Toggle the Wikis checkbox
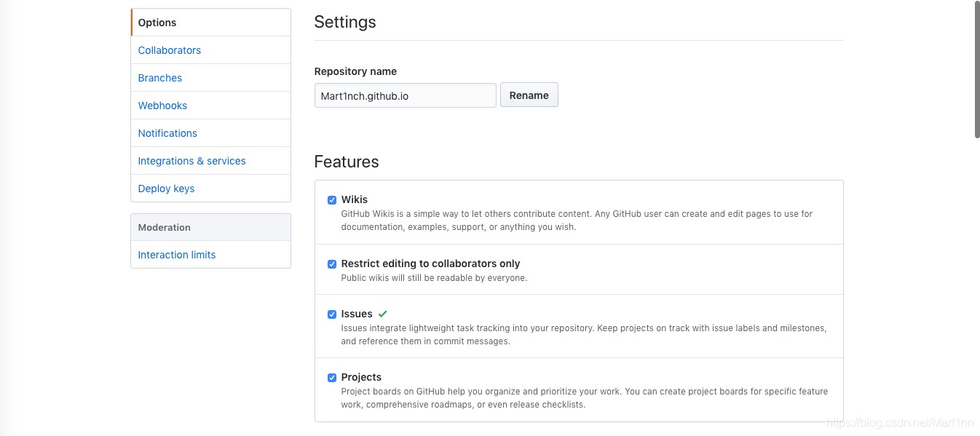 [332, 200]
